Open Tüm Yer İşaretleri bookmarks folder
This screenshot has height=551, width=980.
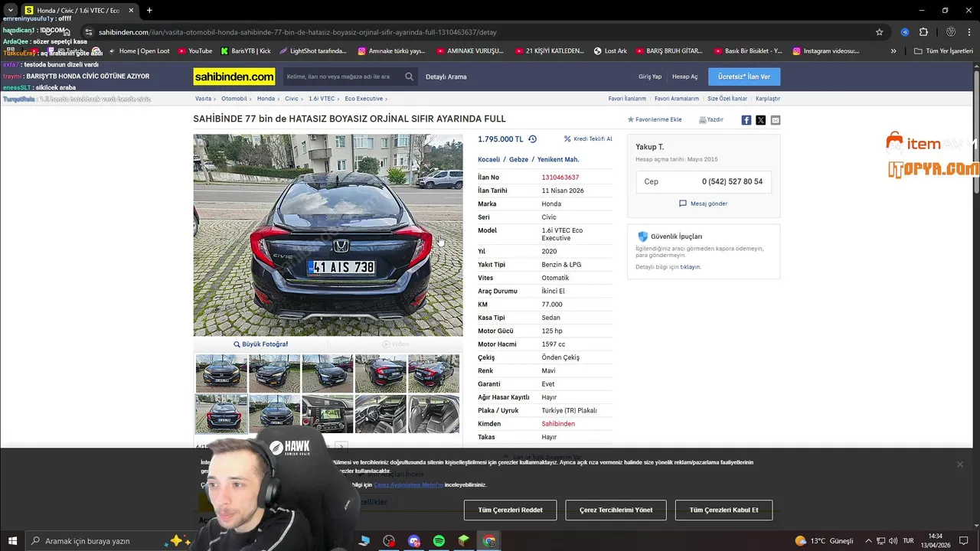[x=943, y=51]
